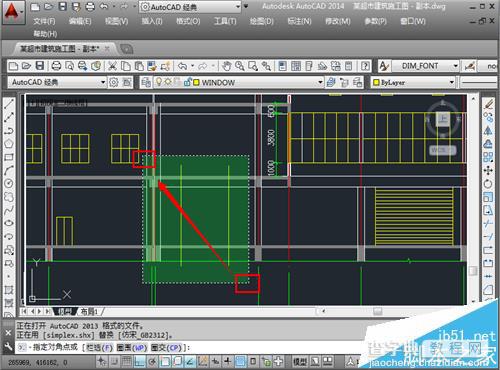Viewport: 500px width, 370px height.
Task: Select the Rotate tool in modify toolbar
Action: 488,184
